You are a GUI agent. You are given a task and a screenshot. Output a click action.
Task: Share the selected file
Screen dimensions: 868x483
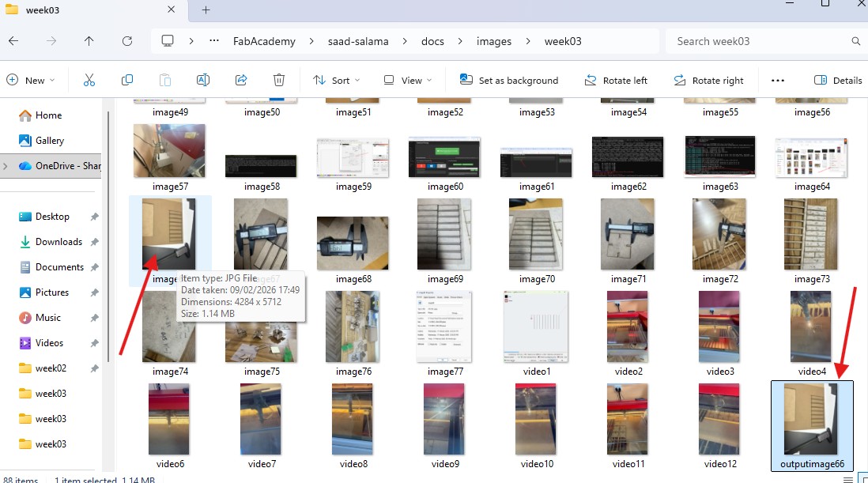click(x=241, y=80)
